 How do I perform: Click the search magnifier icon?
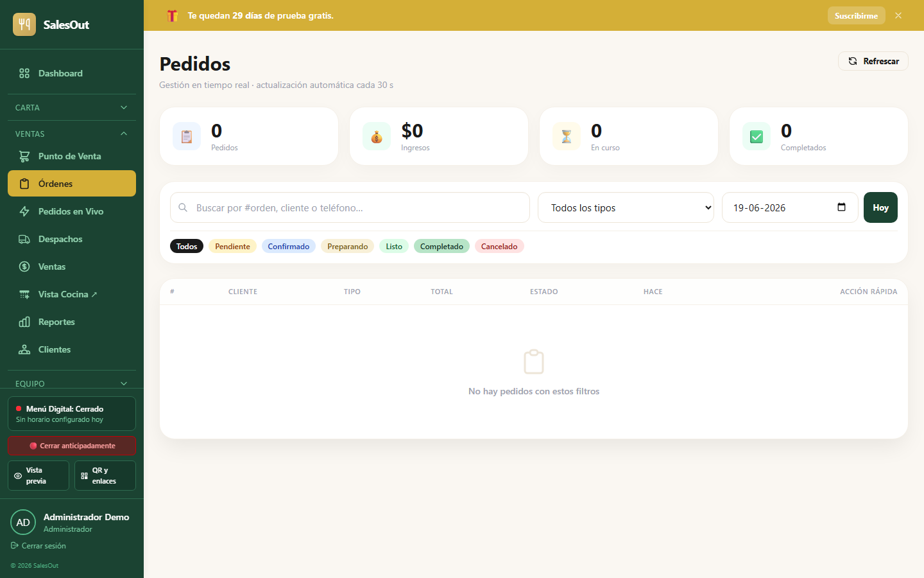click(x=183, y=207)
